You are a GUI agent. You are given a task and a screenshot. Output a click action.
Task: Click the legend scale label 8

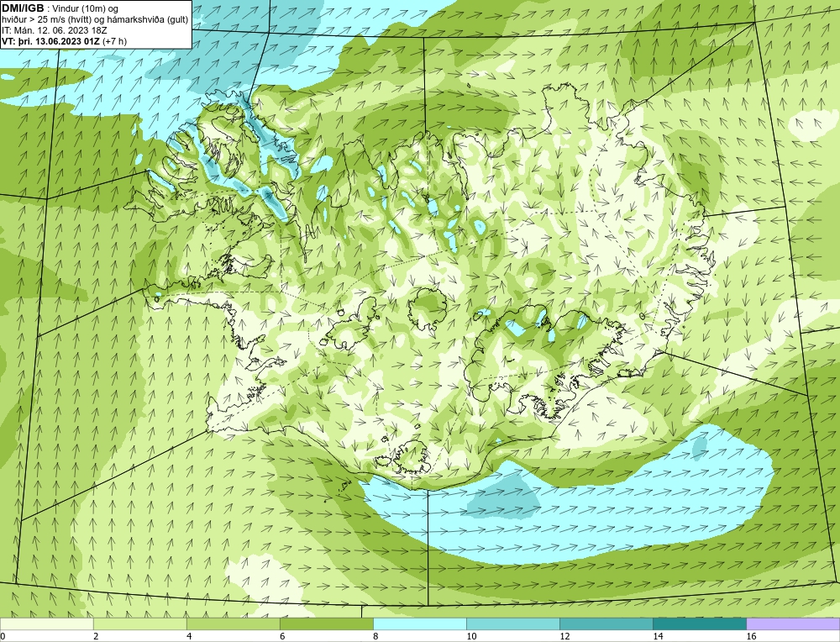tap(376, 636)
